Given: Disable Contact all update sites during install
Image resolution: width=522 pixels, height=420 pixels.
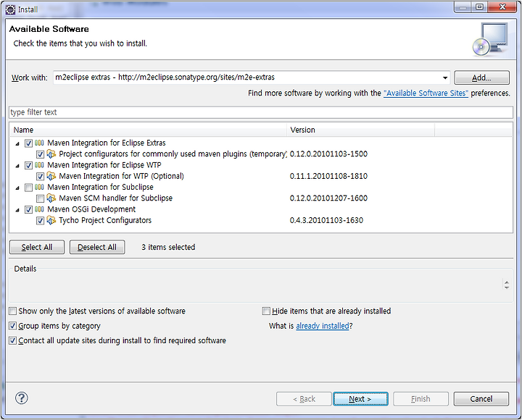Looking at the screenshot, I should 12,340.
